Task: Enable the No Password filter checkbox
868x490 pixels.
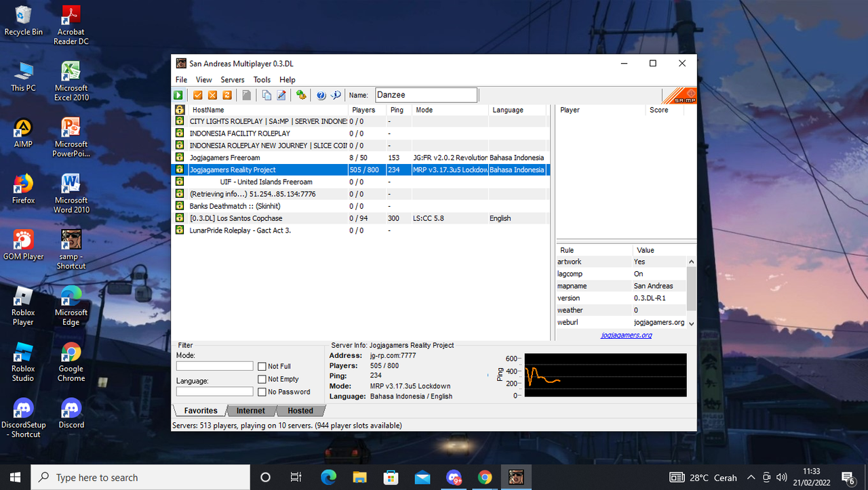Action: click(262, 392)
